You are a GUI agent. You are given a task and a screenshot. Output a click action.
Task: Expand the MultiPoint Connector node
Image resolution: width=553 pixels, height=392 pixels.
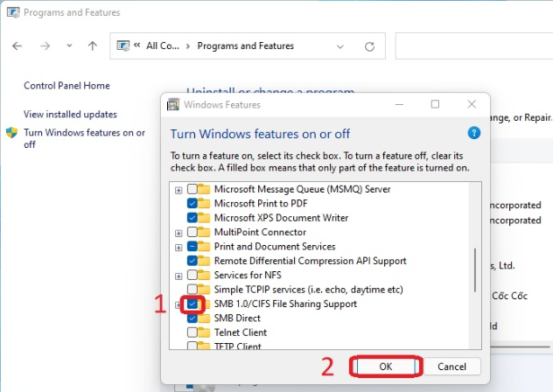[x=178, y=234]
